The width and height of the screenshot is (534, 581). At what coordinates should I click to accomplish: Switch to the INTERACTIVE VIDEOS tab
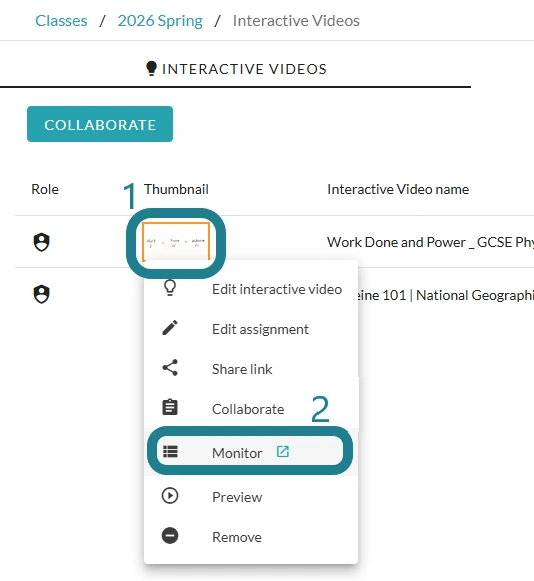236,69
